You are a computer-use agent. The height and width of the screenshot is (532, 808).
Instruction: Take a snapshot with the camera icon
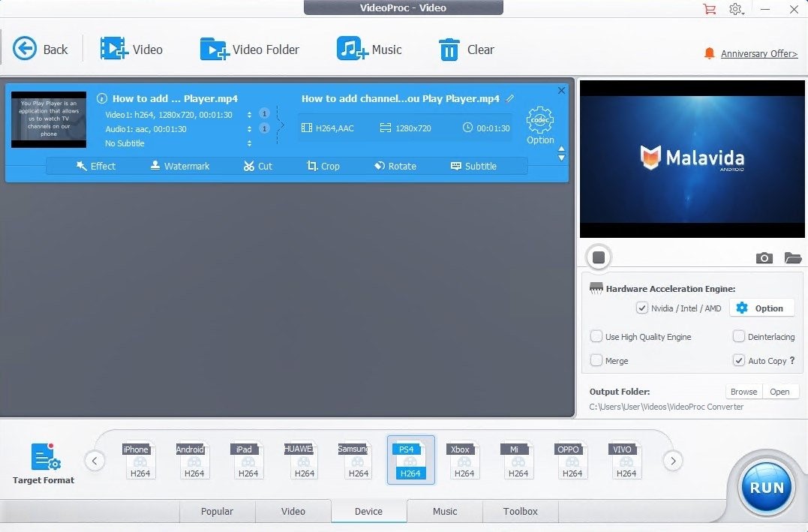[764, 257]
